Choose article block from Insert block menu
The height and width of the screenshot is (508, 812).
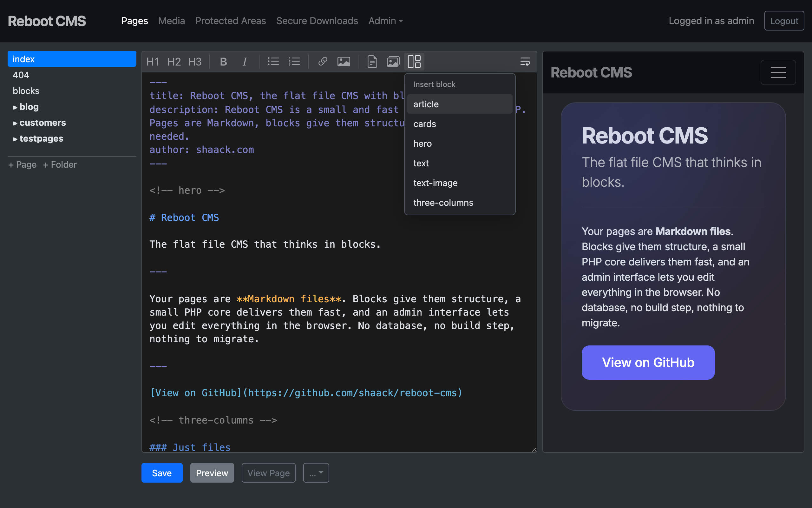tap(460, 104)
